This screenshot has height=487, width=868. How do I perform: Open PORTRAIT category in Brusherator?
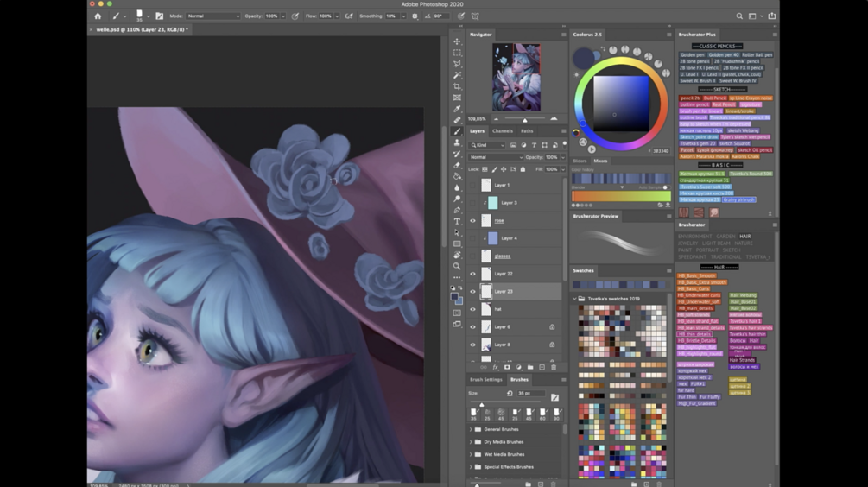(706, 250)
